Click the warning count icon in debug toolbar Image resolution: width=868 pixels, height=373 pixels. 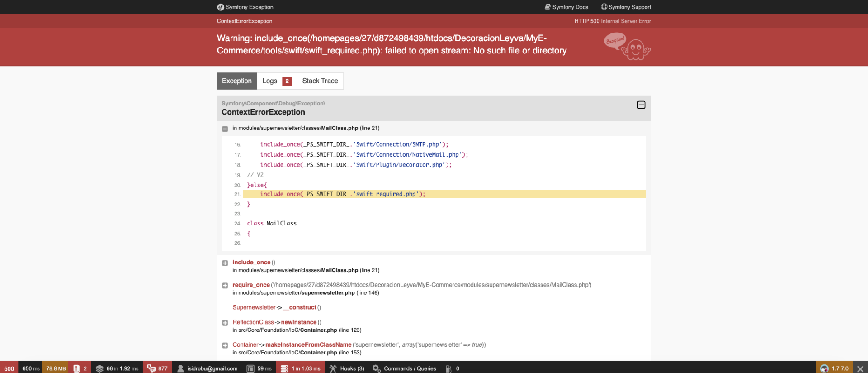(76, 368)
